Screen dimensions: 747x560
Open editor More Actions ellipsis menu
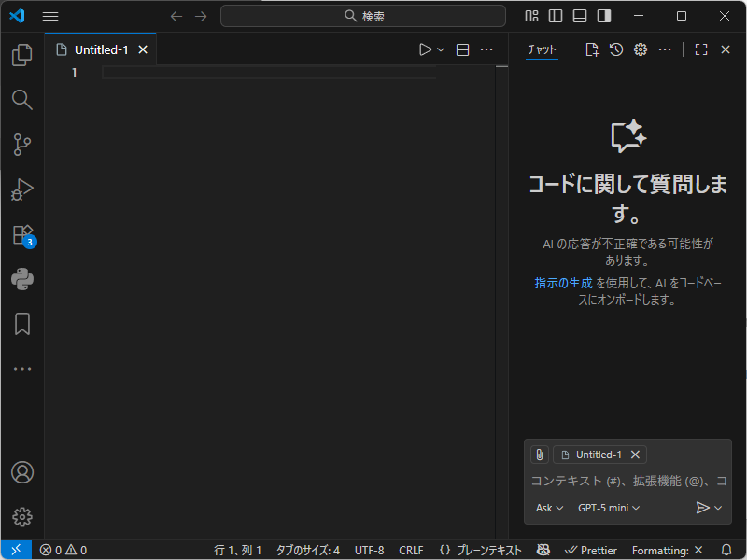click(x=486, y=49)
